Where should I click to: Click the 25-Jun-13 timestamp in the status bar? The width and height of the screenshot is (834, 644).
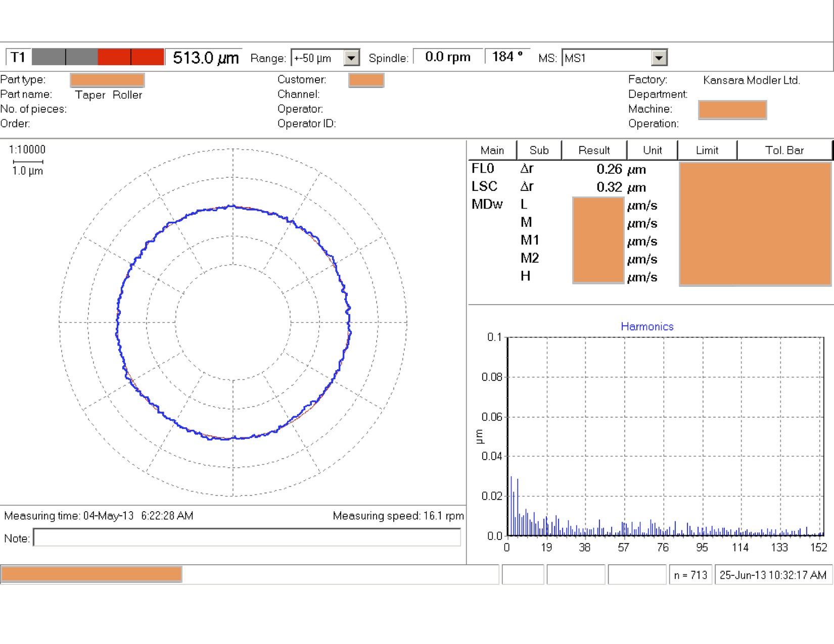[773, 575]
